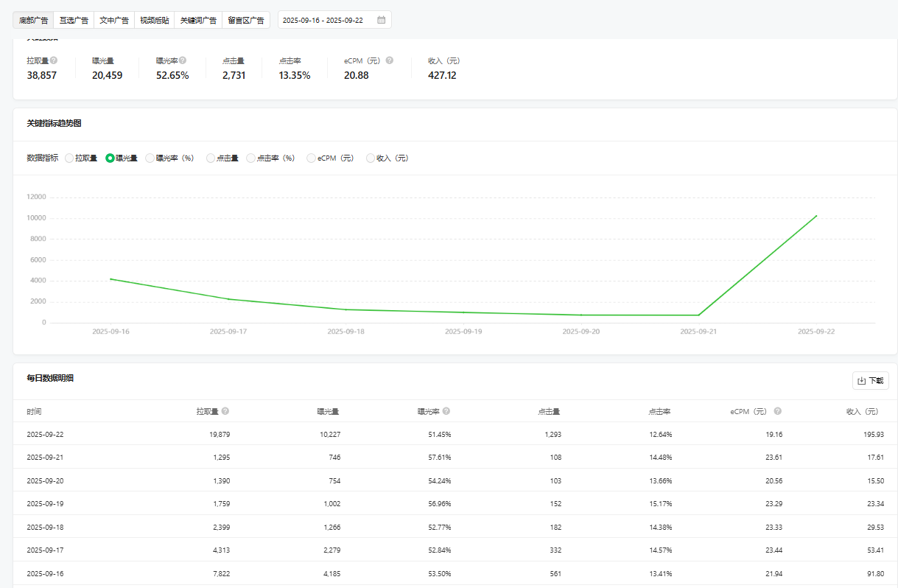Click table cell 15.17%
Image resolution: width=898 pixels, height=588 pixels.
pos(661,504)
